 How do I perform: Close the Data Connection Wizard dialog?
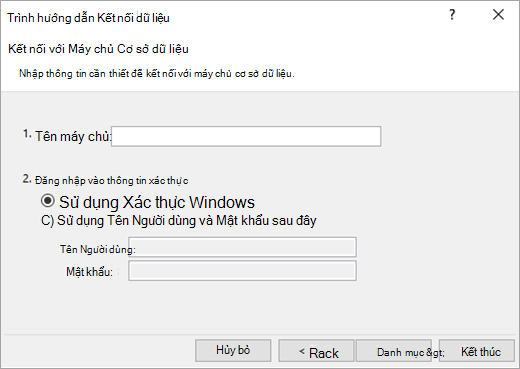coord(498,15)
